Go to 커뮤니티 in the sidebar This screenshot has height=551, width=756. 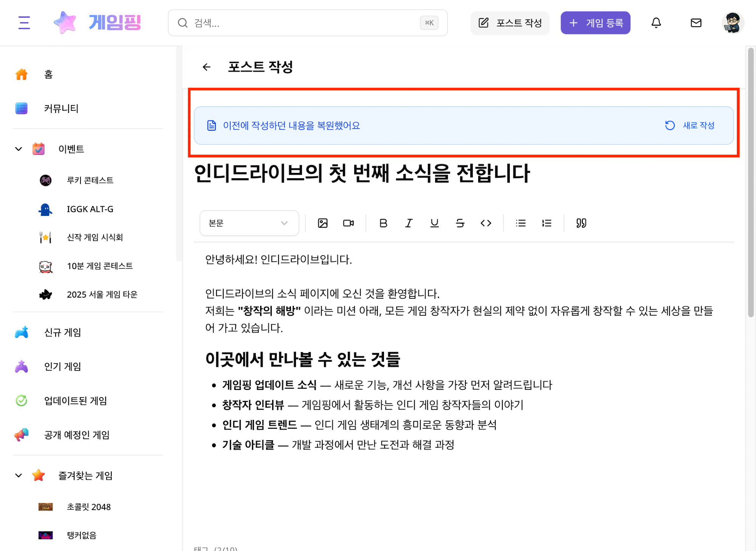point(61,109)
